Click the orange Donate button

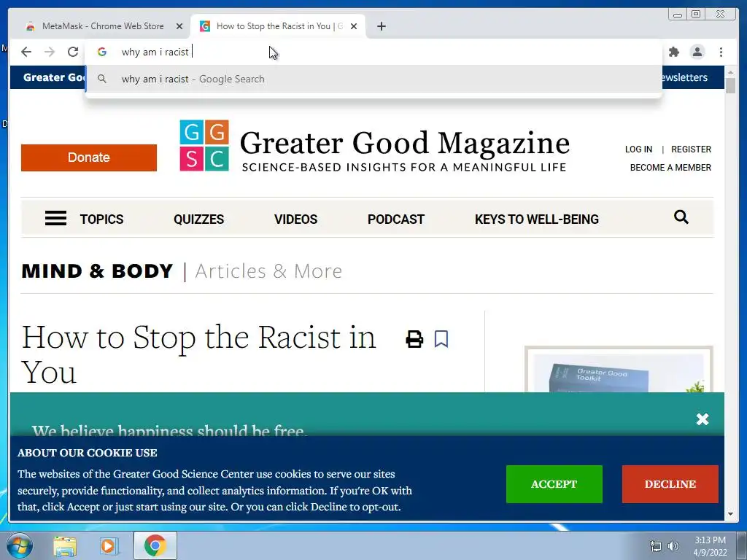coord(88,157)
